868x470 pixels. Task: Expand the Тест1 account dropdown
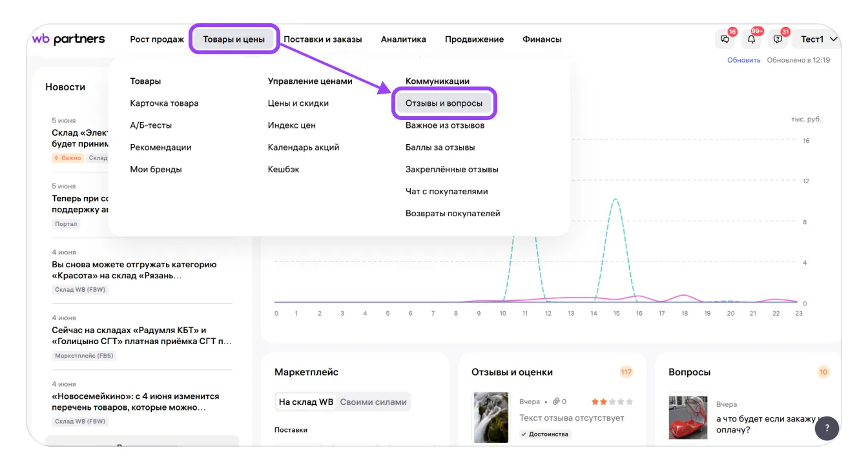[x=818, y=39]
